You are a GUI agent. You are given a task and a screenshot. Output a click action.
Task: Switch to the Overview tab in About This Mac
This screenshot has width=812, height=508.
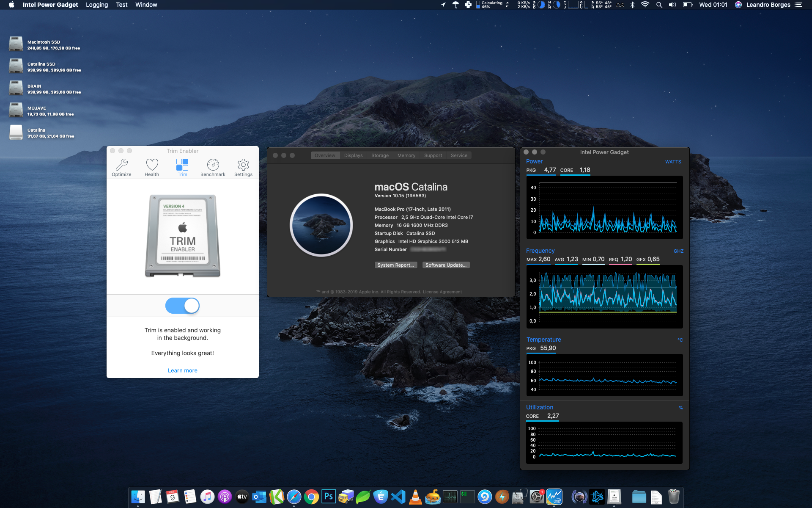(x=325, y=155)
